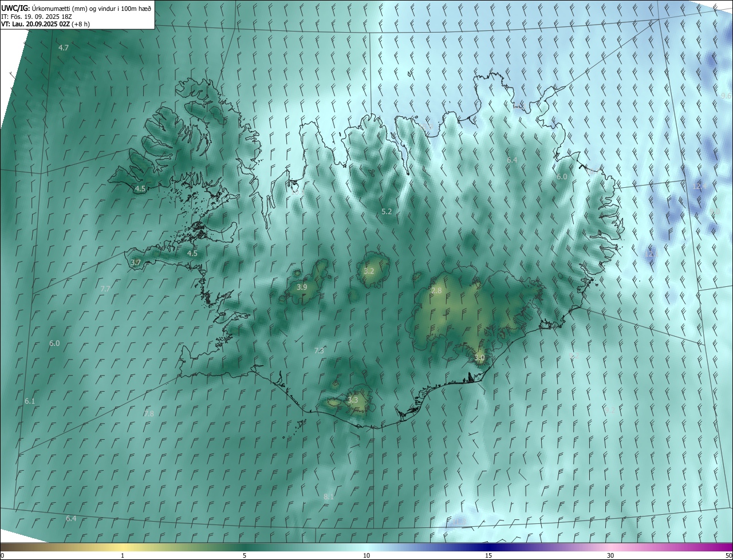This screenshot has height=560, width=733.
Task: Click the 3.0 value label
Action: click(479, 358)
